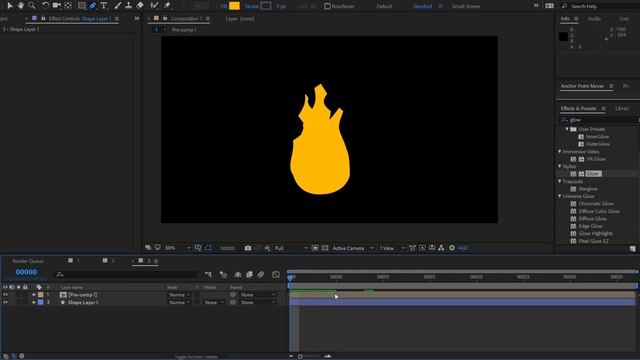This screenshot has width=640, height=360.
Task: Open the 50% magnification dropdown
Action: click(178, 248)
